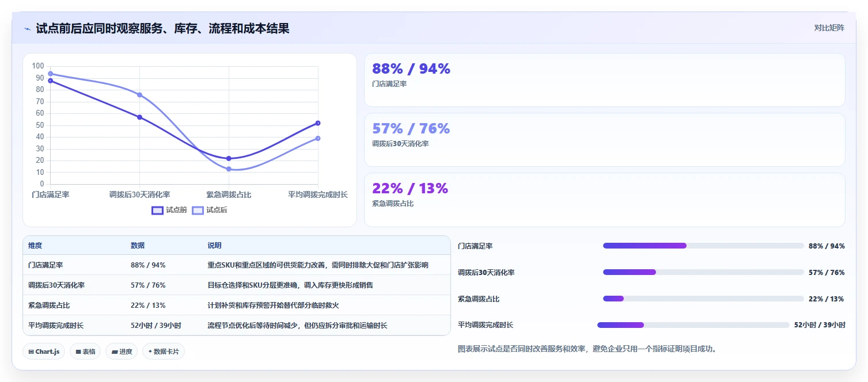Click the 说明 column header
Image resolution: width=868 pixels, height=382 pixels.
tap(214, 246)
